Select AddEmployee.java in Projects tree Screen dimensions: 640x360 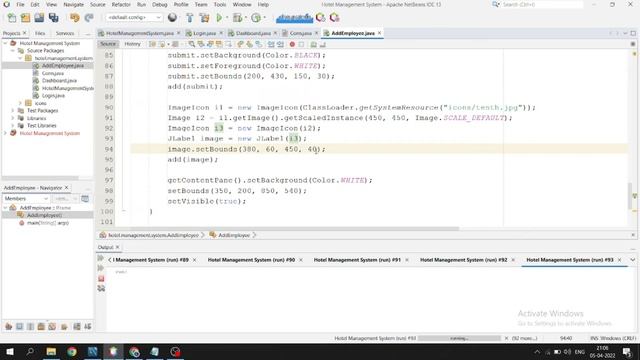[x=62, y=65]
